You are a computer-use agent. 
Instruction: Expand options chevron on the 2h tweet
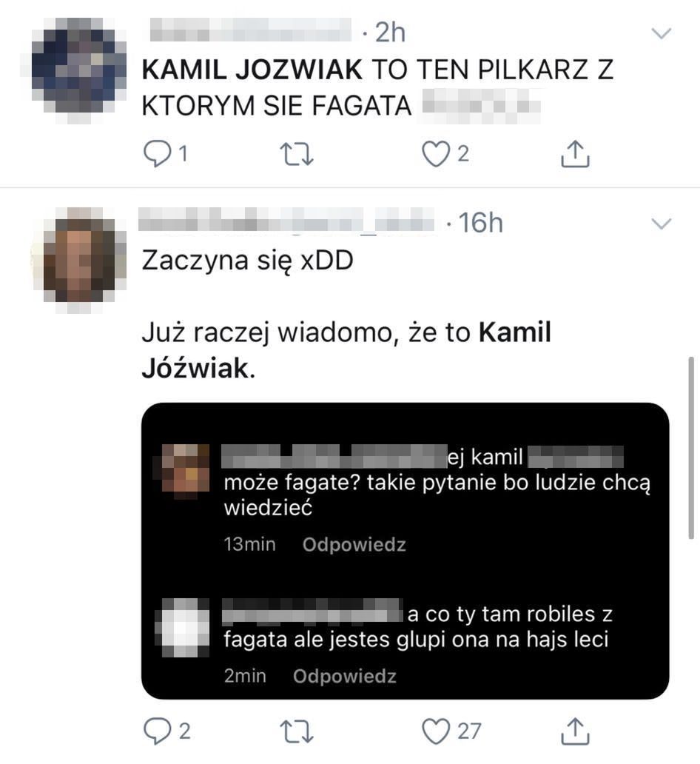tap(661, 33)
